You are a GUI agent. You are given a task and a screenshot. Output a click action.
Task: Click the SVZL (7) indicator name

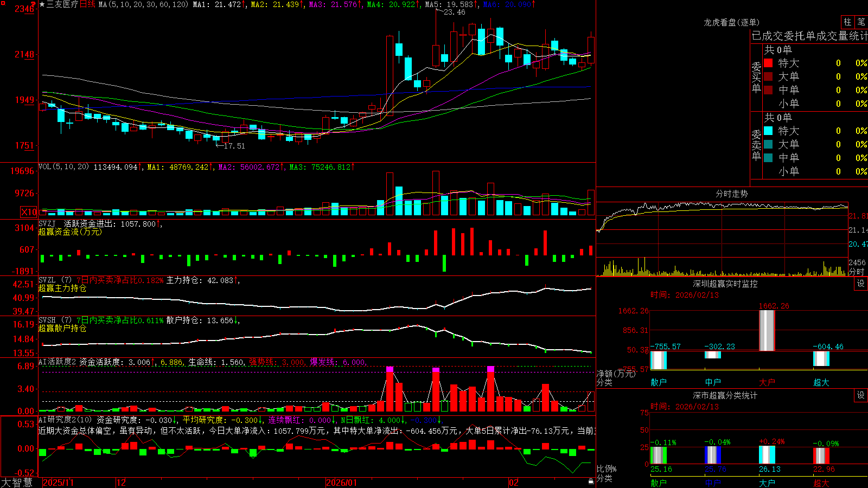(55, 280)
